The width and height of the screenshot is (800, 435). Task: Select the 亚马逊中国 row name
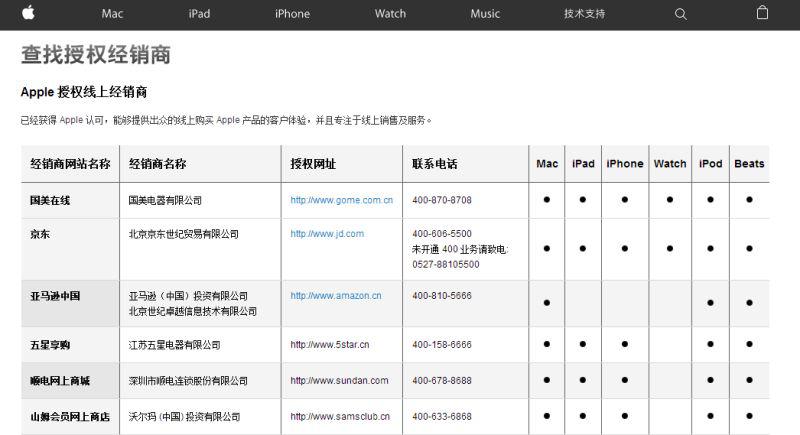[55, 296]
